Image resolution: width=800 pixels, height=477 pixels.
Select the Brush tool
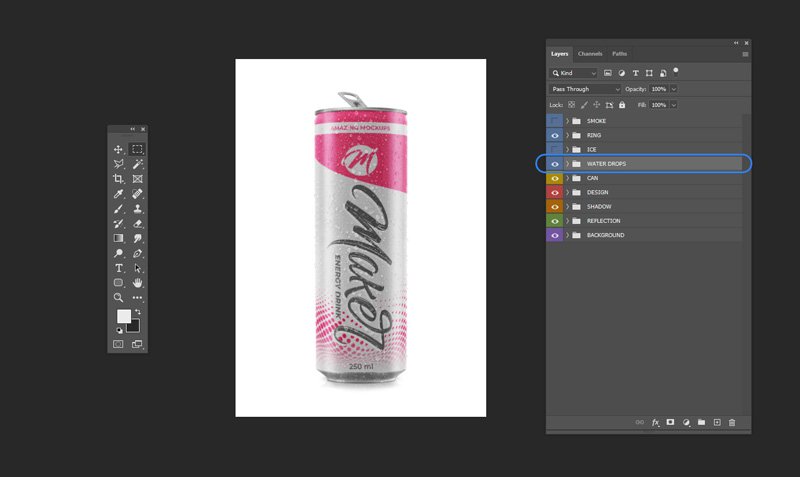(x=118, y=209)
